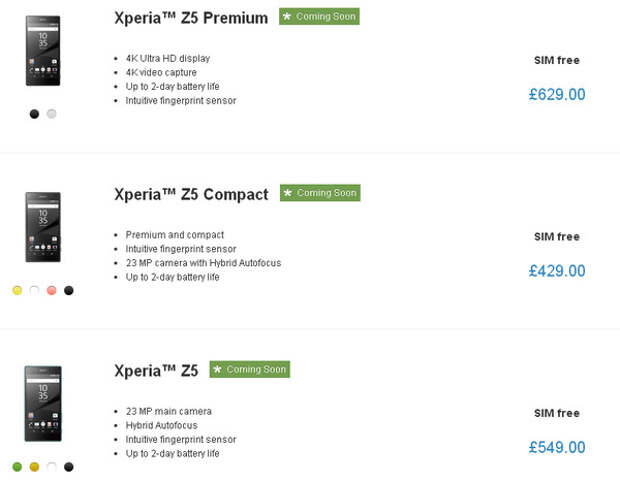This screenshot has height=481, width=620.
Task: Click the Xperia Z5 Premium title
Action: pyautogui.click(x=191, y=18)
